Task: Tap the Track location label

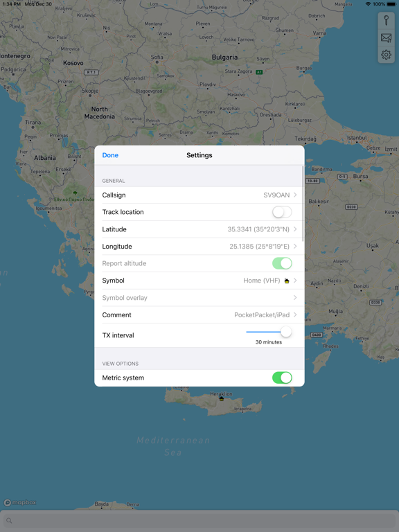Action: click(x=123, y=212)
